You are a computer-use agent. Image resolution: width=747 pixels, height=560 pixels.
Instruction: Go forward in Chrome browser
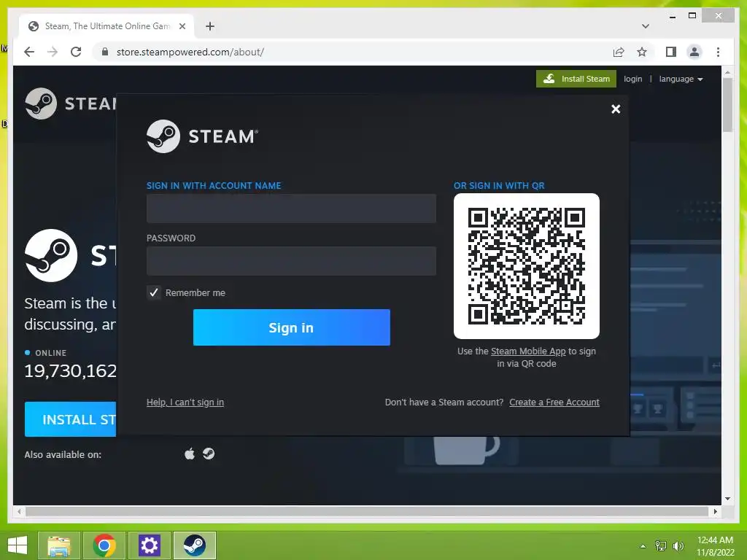tap(53, 52)
